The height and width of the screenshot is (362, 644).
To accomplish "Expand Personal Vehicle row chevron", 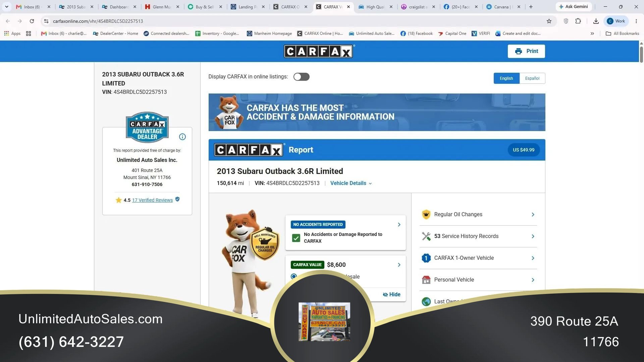I will pos(533,280).
